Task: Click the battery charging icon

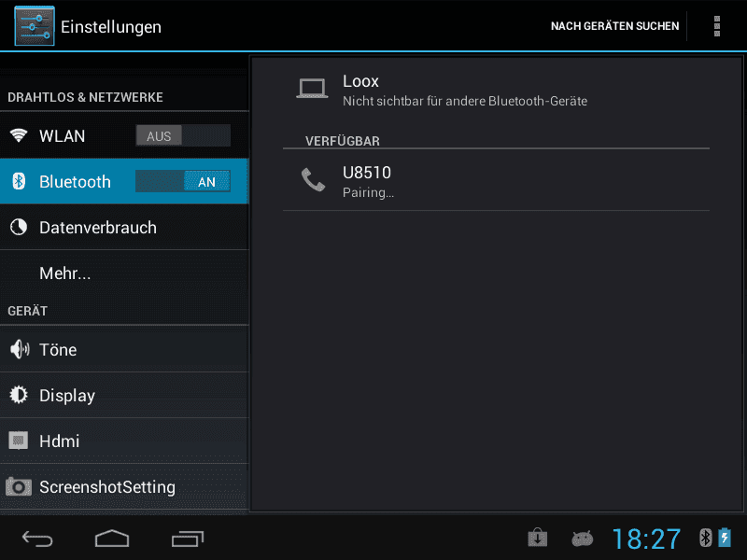Action: tap(725, 539)
